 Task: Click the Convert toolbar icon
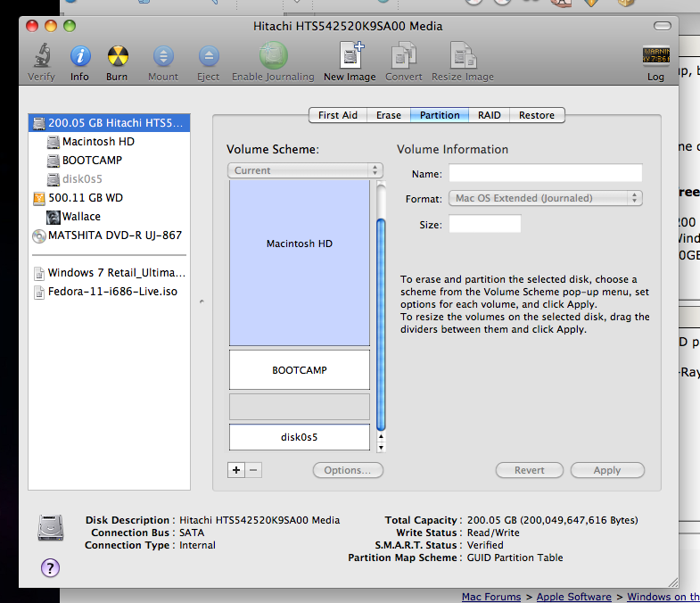(404, 55)
